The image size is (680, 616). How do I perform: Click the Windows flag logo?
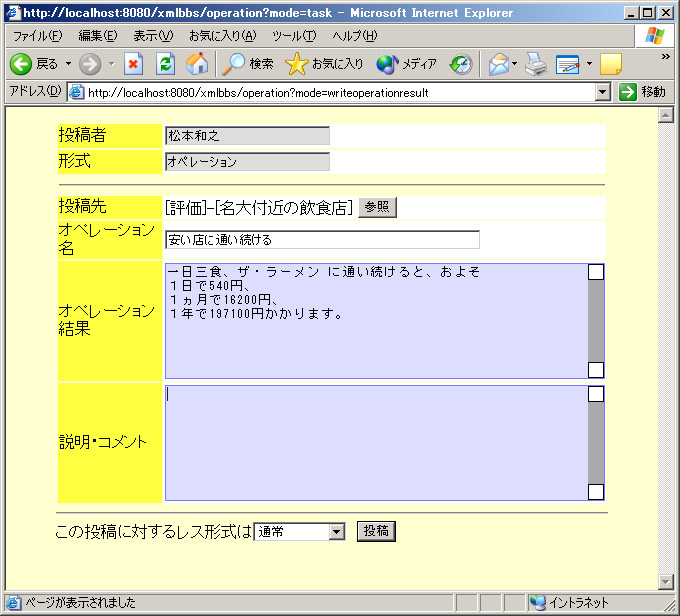point(654,36)
